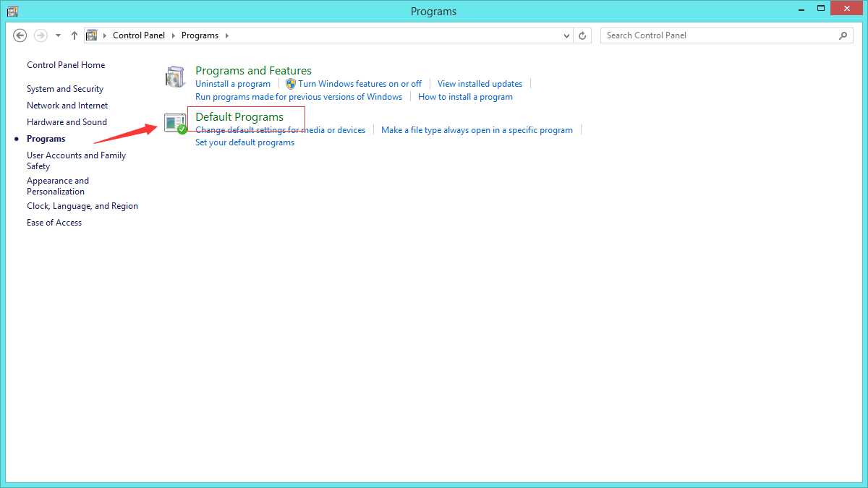
Task: Click the Back navigation arrow
Action: coord(20,35)
